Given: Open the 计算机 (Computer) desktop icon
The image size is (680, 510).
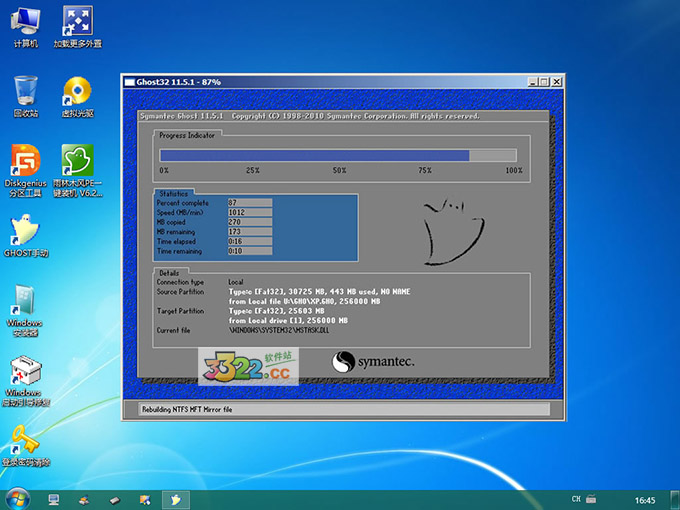Looking at the screenshot, I should (26, 22).
